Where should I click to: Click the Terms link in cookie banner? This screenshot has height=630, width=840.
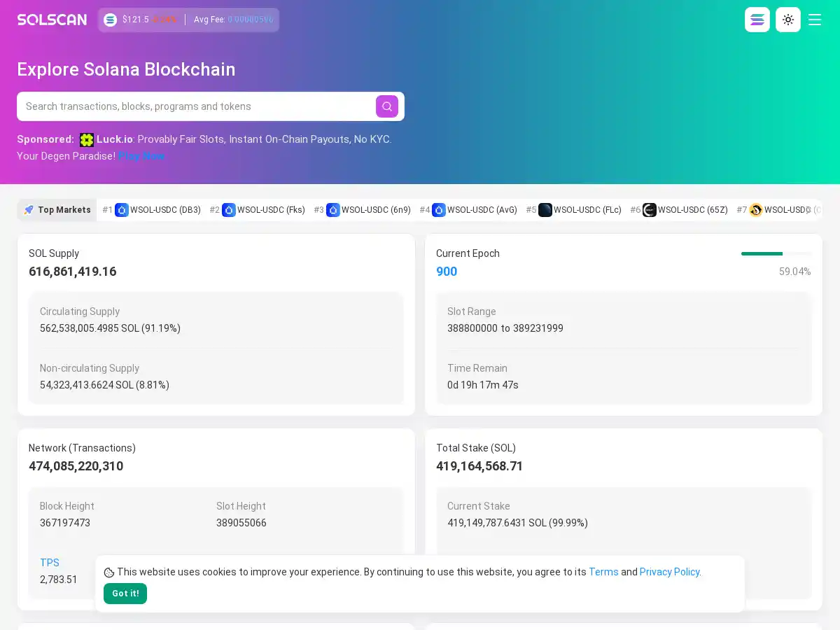click(603, 572)
